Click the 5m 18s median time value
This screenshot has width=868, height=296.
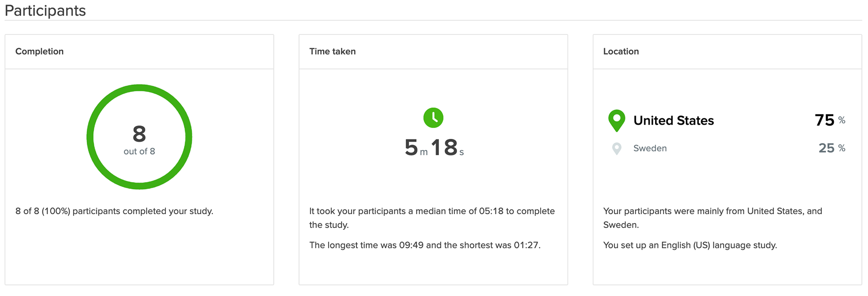[x=434, y=148]
